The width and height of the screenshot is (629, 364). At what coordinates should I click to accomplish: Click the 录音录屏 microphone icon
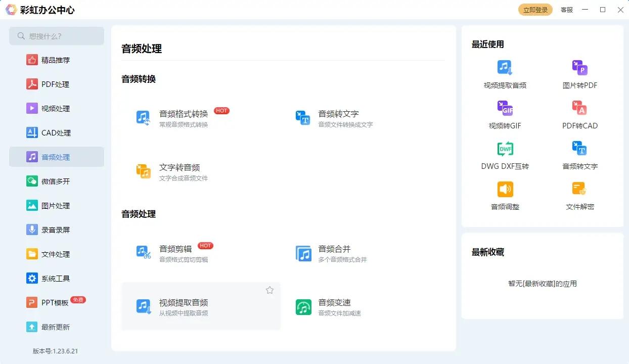coord(32,230)
